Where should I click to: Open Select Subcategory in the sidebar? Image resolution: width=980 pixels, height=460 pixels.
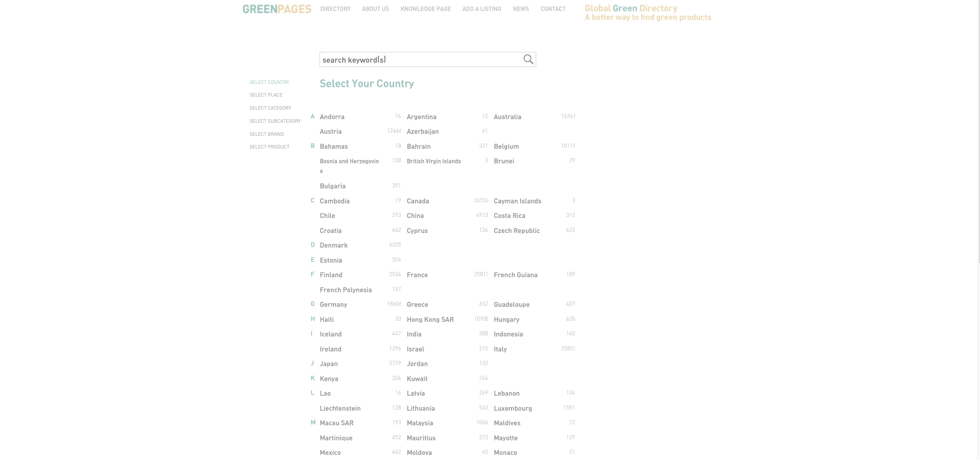point(275,121)
